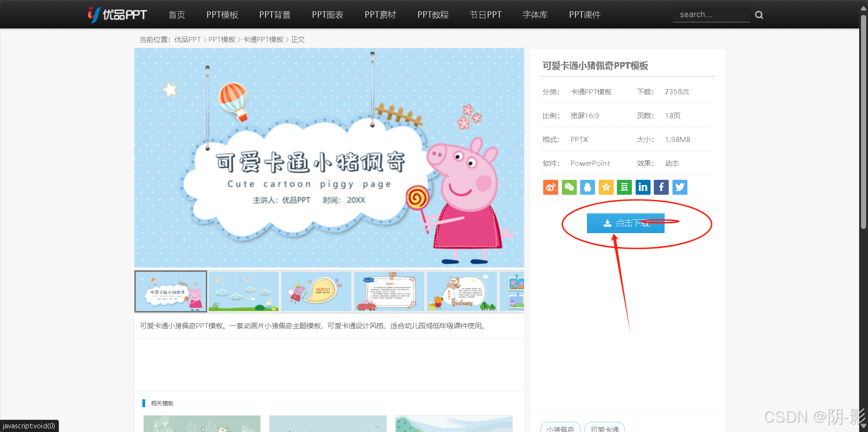
Task: Click the 可爱卡通 tag
Action: click(604, 427)
